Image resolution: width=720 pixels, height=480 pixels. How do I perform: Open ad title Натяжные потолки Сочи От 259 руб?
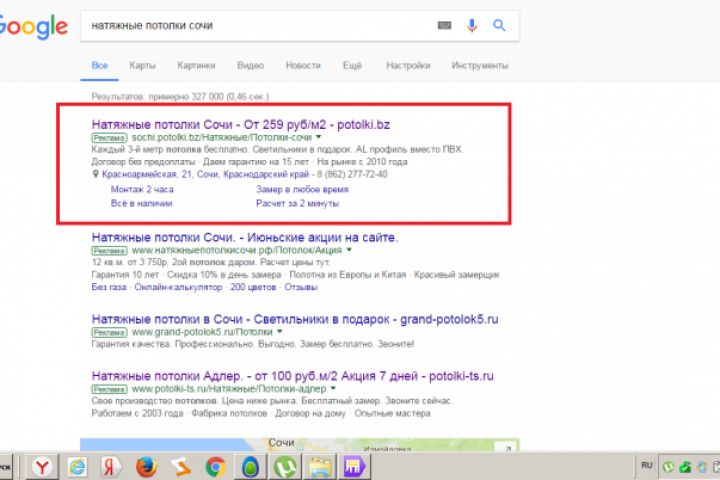tap(241, 124)
